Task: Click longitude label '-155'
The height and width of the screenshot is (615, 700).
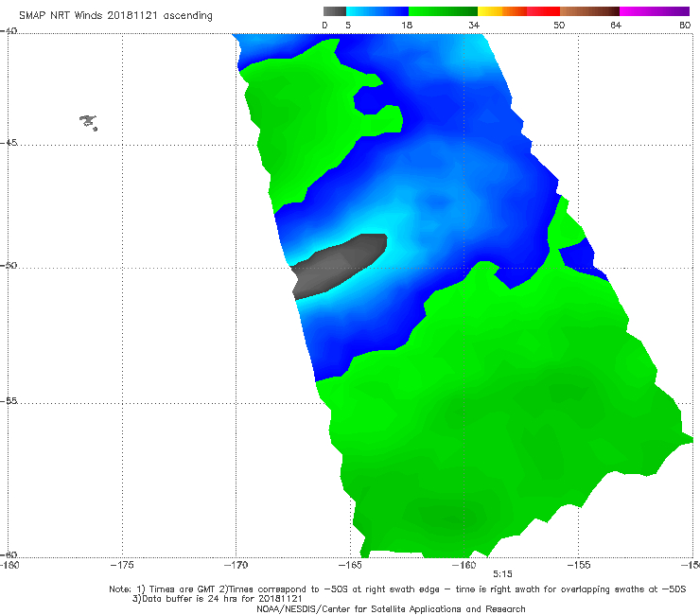Action: pos(579,565)
